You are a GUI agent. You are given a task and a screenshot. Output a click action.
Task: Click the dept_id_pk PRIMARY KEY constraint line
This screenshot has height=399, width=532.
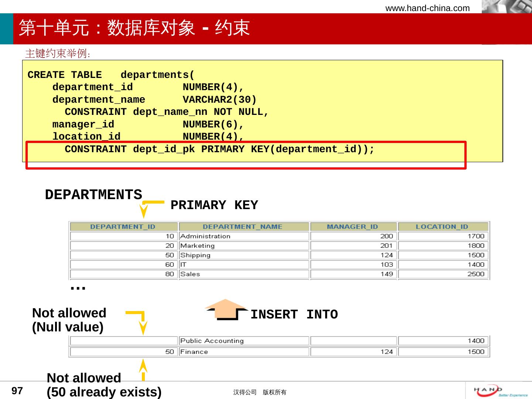point(219,149)
